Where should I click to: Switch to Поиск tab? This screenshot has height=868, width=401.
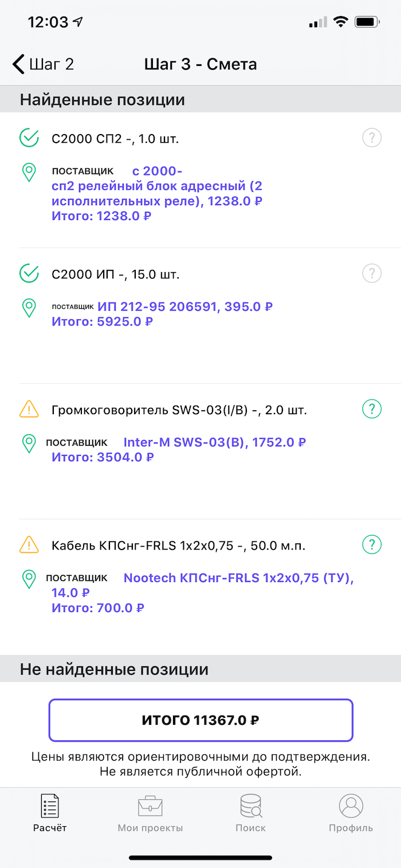click(251, 814)
